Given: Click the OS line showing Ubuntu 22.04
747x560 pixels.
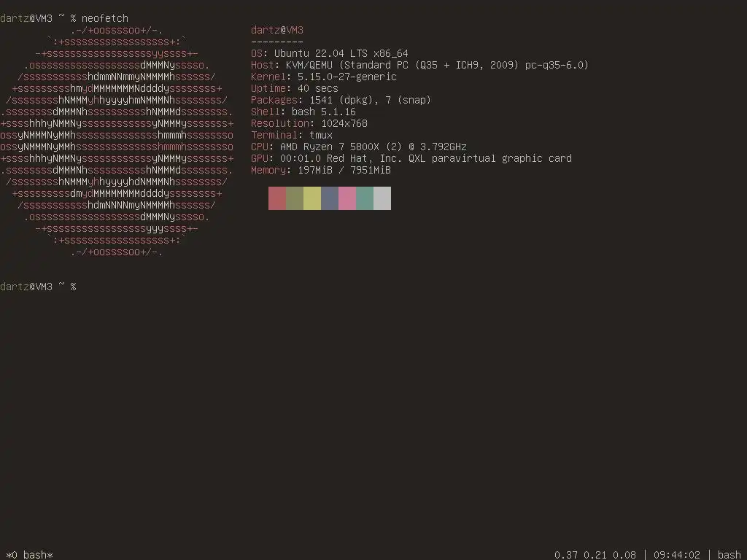Looking at the screenshot, I should (330, 53).
